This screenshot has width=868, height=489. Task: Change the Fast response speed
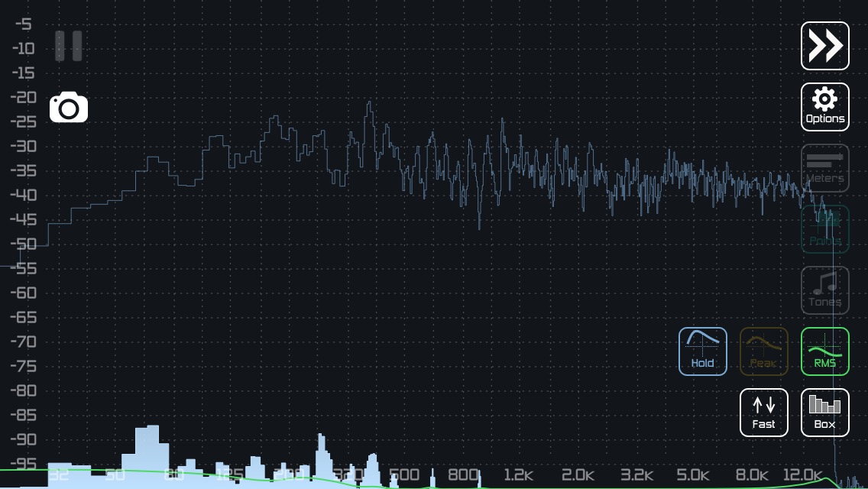click(764, 413)
